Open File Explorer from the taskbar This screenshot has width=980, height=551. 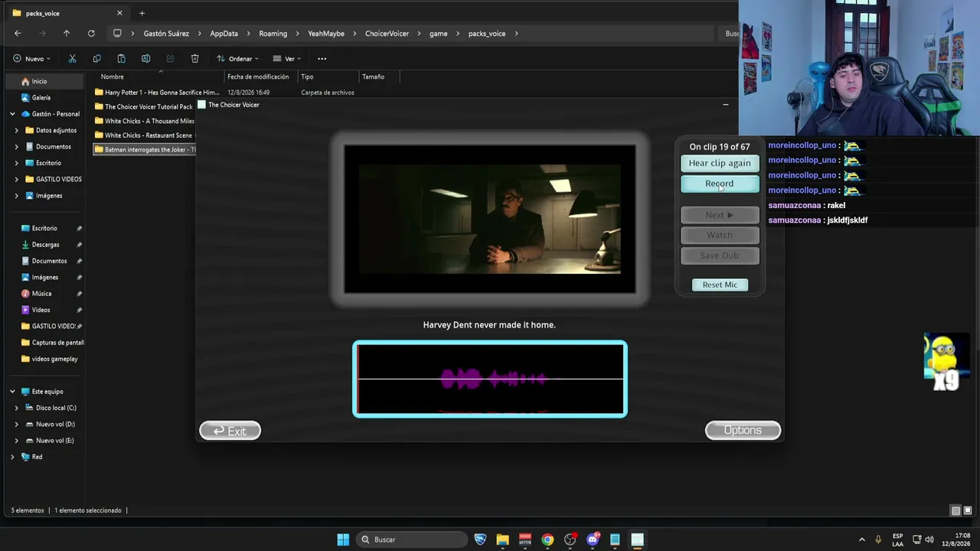pos(502,540)
